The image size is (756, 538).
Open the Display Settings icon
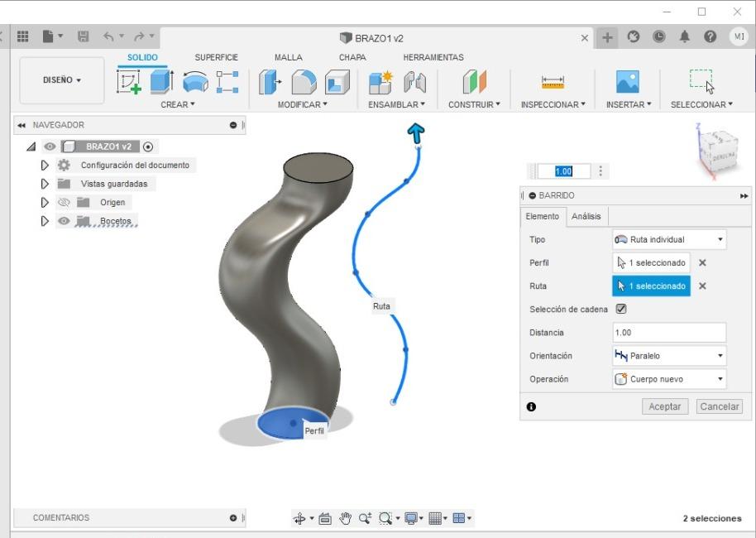[411, 518]
